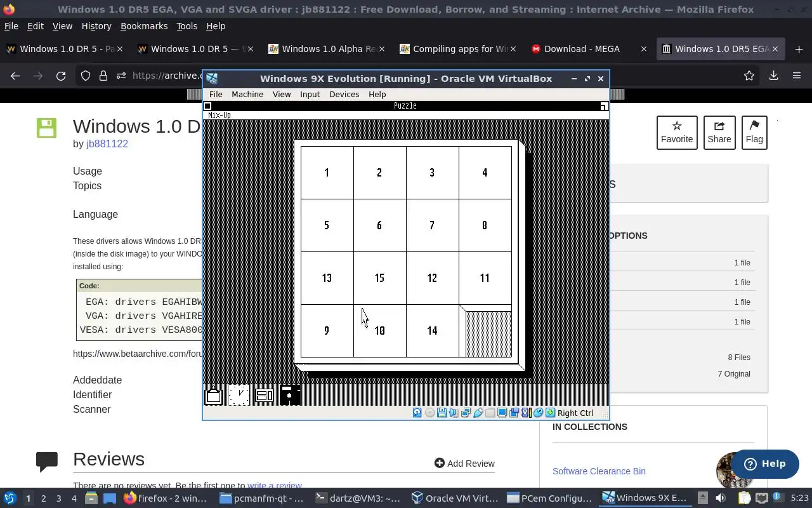Click VirtualBox recording status indicator
This screenshot has height=508, width=812.
[x=514, y=413]
